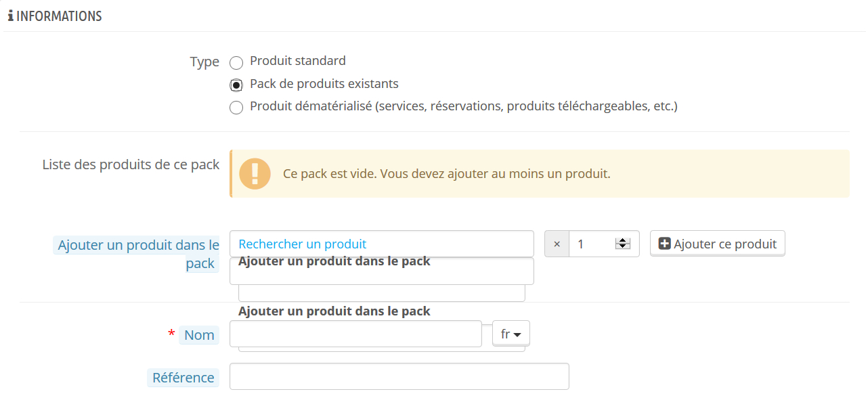Decrease pack quantity with the down arrow

point(623,247)
